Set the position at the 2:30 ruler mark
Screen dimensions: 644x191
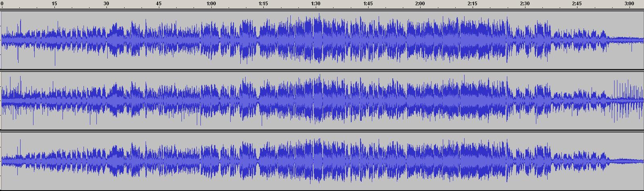point(525,4)
